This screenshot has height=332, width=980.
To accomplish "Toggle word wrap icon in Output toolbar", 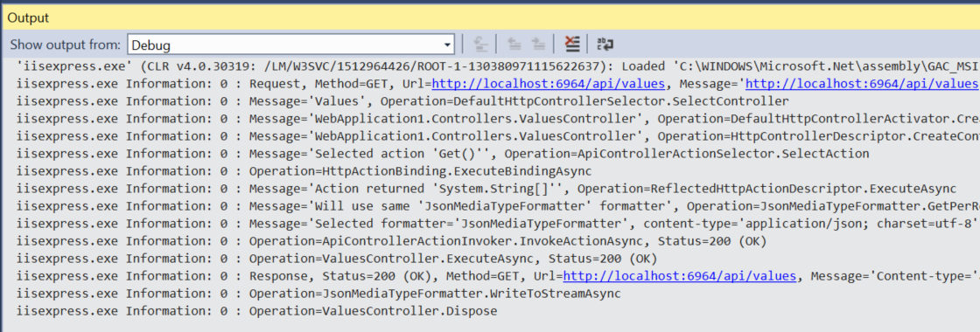I will [x=605, y=45].
